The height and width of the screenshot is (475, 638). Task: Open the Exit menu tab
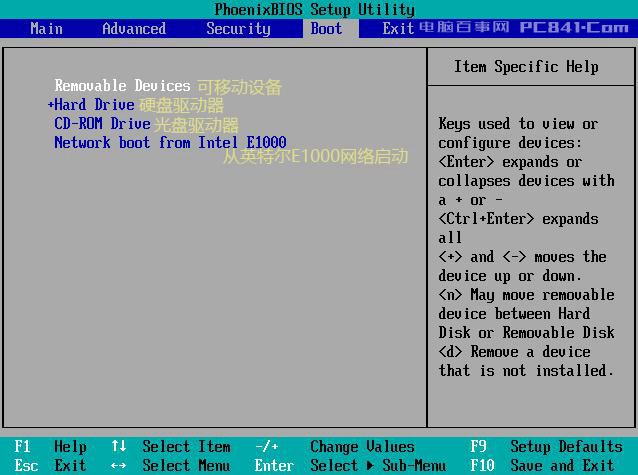(x=398, y=28)
